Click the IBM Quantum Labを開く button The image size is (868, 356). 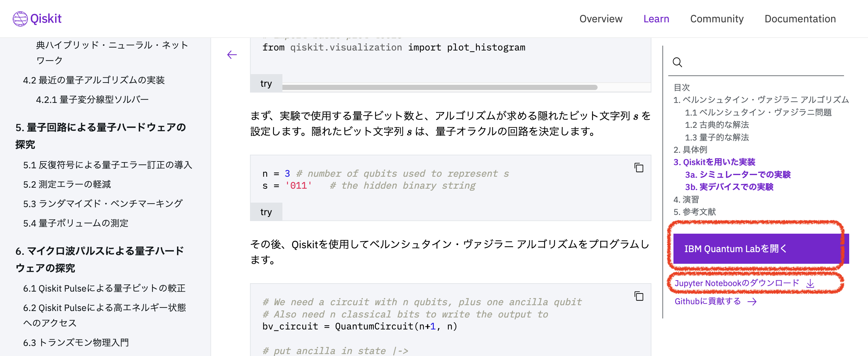tap(761, 249)
